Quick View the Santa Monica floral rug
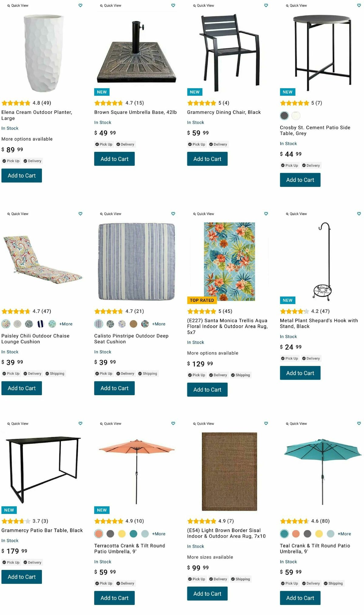The width and height of the screenshot is (364, 615). pos(204,214)
